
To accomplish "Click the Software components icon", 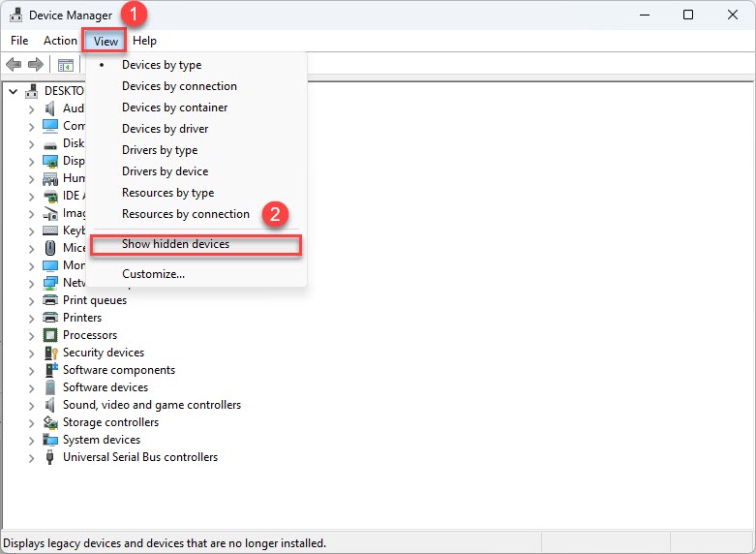I will coord(51,370).
